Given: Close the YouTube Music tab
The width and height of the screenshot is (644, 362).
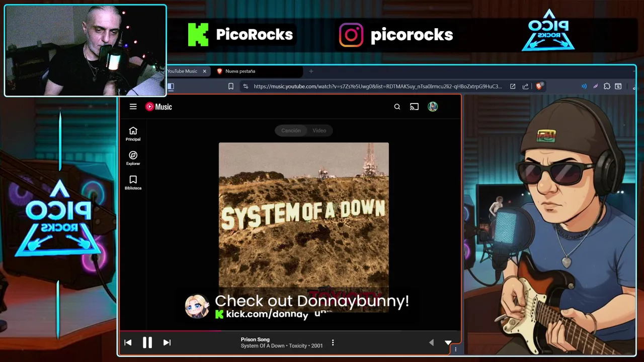Looking at the screenshot, I should [x=204, y=71].
